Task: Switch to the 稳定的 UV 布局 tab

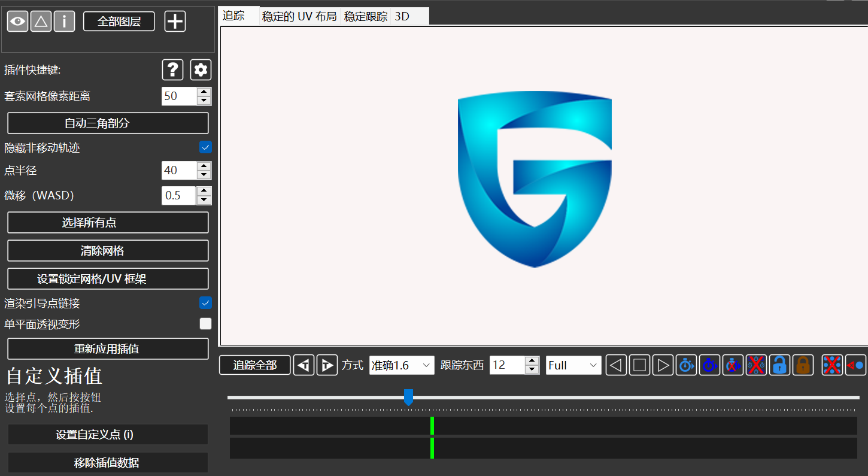Action: 299,16
